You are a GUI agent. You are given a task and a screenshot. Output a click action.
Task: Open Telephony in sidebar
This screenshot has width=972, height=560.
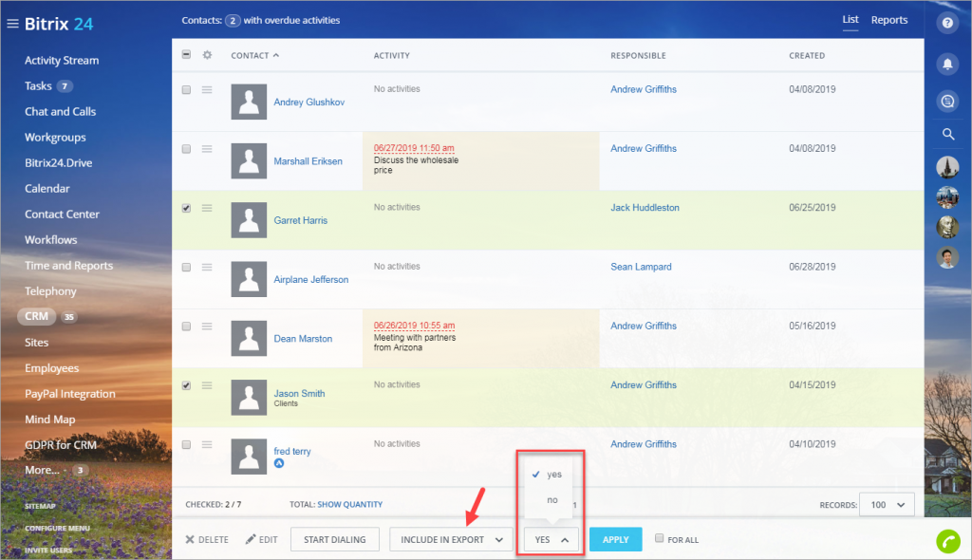[50, 290]
